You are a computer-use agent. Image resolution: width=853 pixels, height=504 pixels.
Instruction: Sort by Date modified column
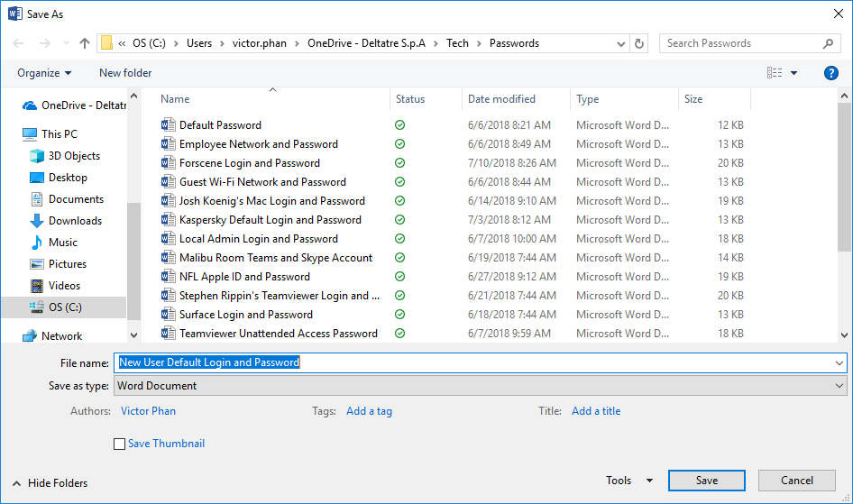(501, 99)
